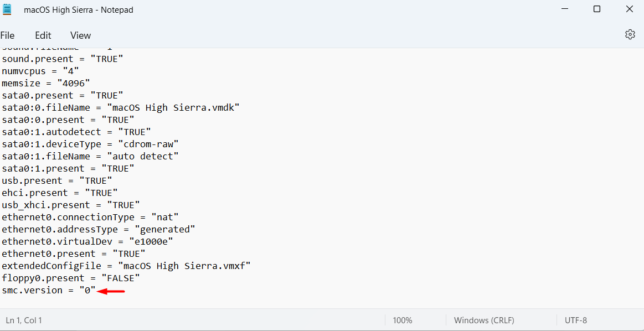Click the Ln 1, Col 1 position indicator
The width and height of the screenshot is (644, 331).
coord(24,320)
